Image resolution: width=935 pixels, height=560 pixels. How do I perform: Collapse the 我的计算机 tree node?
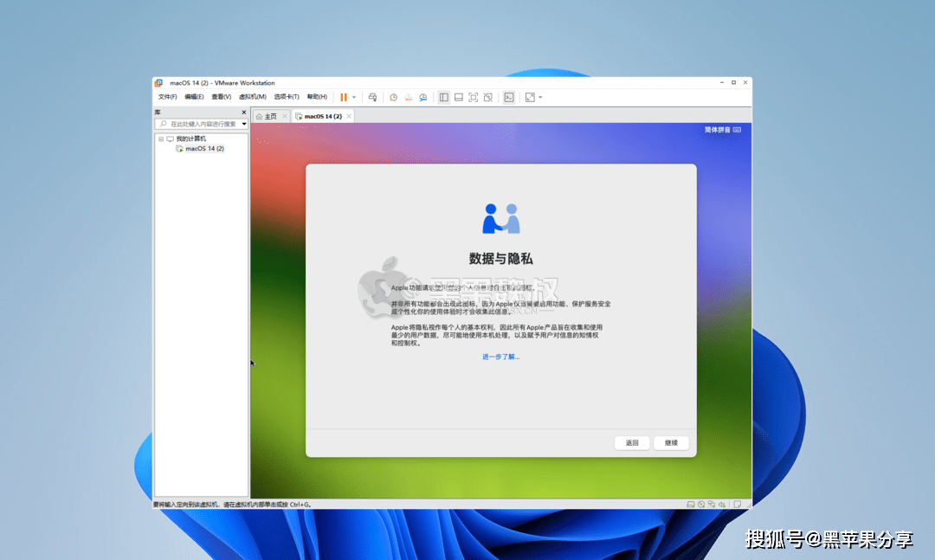coord(161,139)
